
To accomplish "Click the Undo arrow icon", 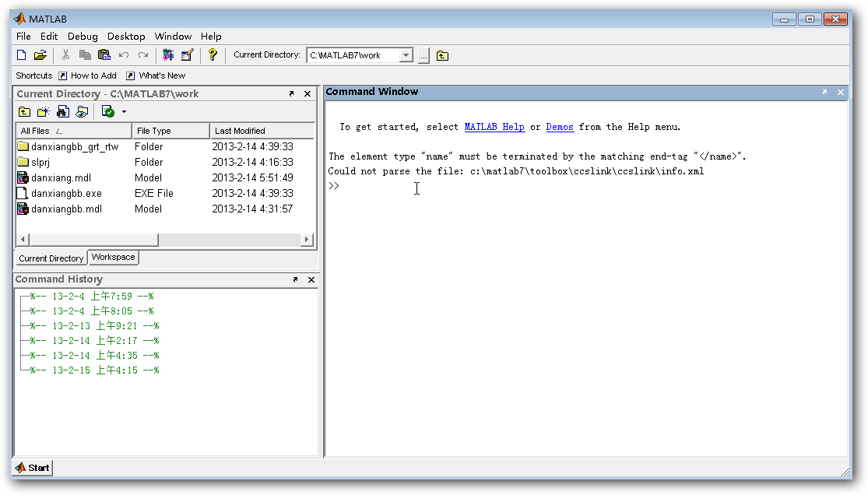I will click(x=124, y=54).
